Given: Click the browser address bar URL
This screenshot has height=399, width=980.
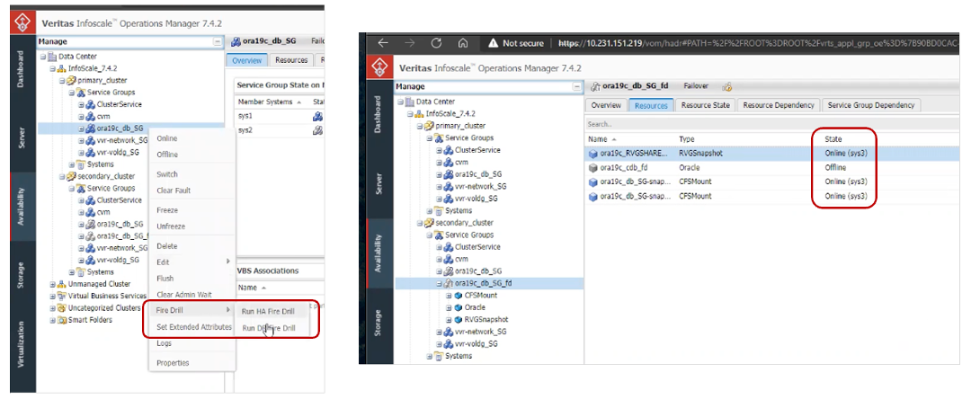Looking at the screenshot, I should click(x=757, y=43).
